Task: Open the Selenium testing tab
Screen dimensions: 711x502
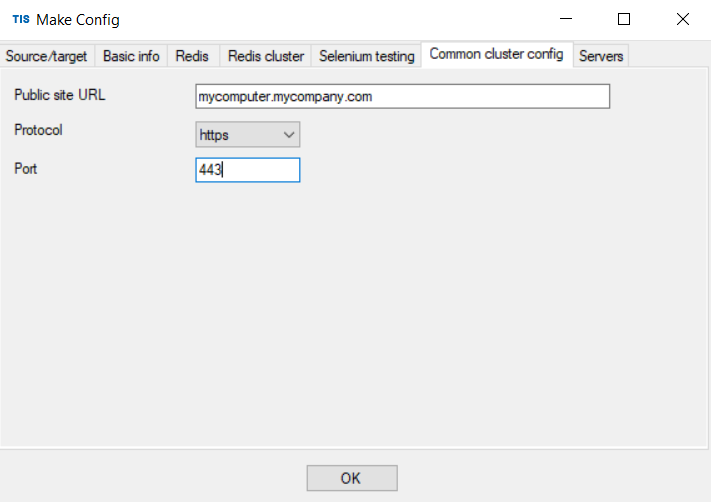Action: point(366,56)
